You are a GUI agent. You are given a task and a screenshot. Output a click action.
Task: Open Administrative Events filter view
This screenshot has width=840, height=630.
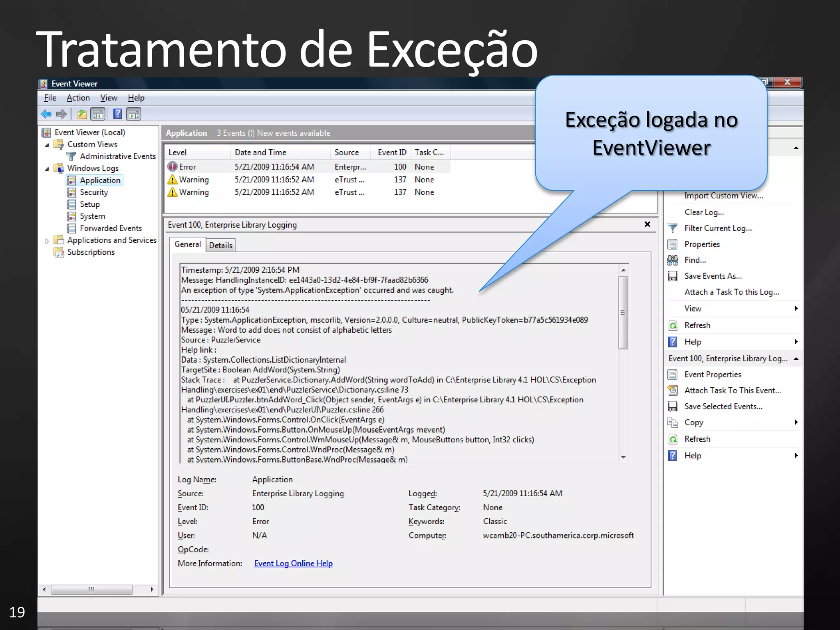click(118, 156)
